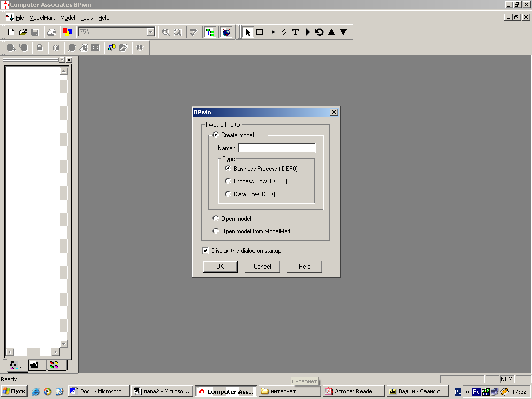
Task: Click the Open folder toolbar icon
Action: tap(23, 32)
